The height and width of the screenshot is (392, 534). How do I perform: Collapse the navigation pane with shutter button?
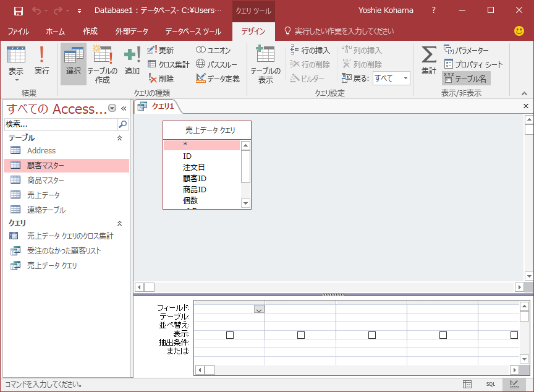pos(124,108)
